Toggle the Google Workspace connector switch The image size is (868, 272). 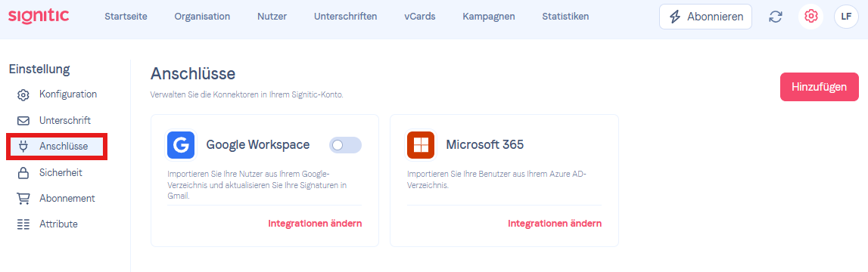coord(345,145)
